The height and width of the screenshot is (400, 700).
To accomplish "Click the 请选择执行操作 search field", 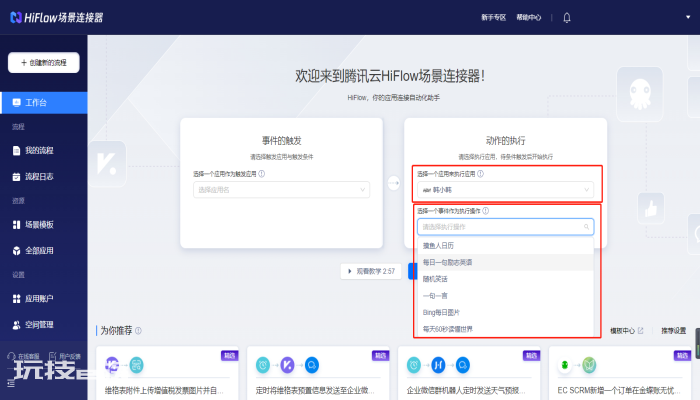I will [x=505, y=227].
